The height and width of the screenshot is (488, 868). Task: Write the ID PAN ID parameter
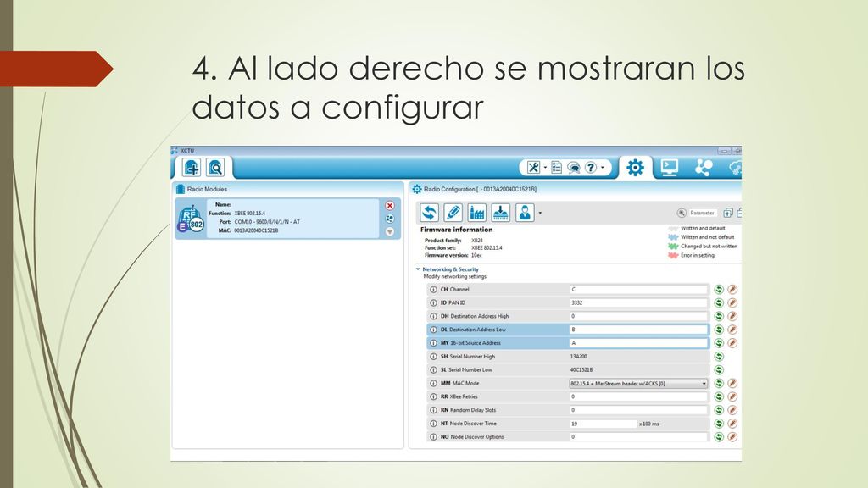732,302
